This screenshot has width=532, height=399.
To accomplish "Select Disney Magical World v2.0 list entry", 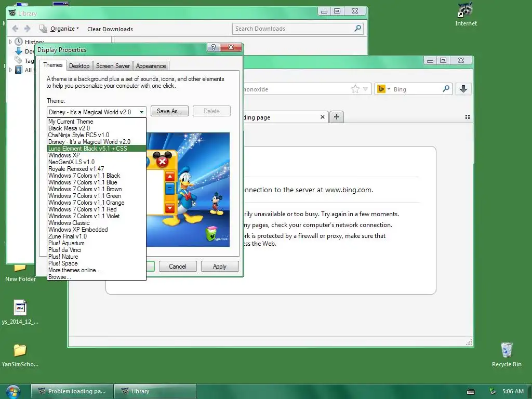I will (96, 142).
